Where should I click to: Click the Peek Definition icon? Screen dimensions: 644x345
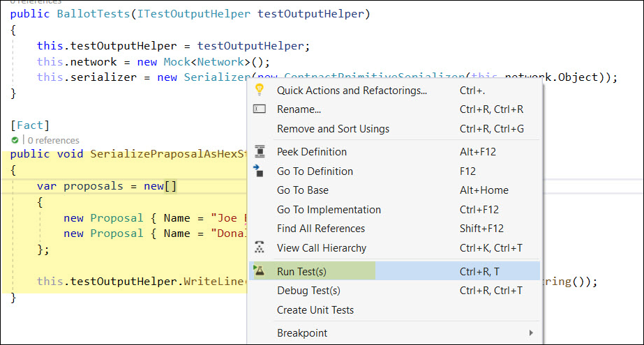(x=260, y=151)
